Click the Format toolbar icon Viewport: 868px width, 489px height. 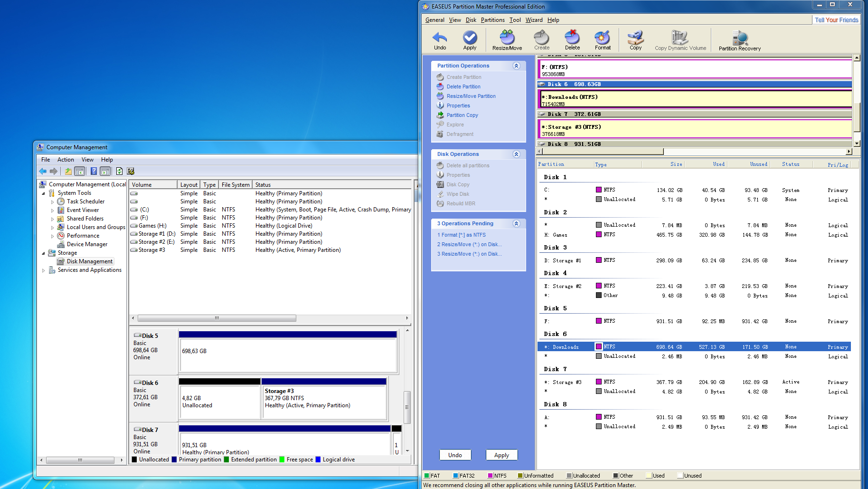click(603, 40)
